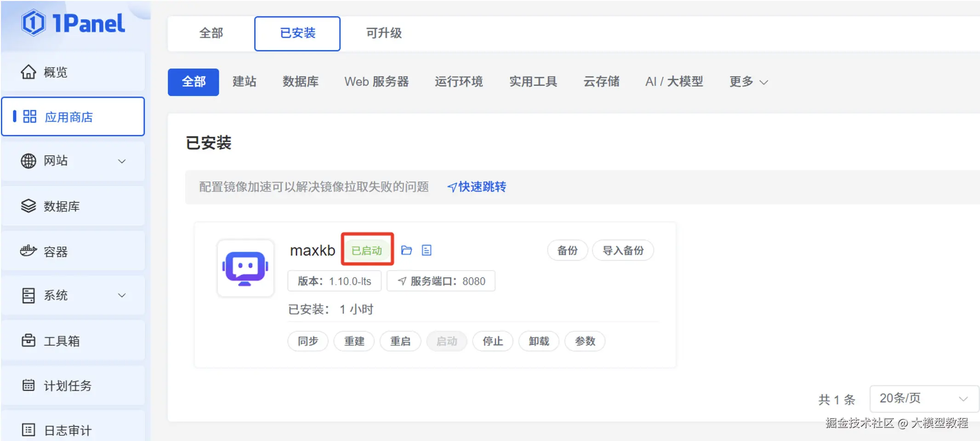This screenshot has width=980, height=441.
Task: Open maxkb install folder icon
Action: [x=406, y=250]
